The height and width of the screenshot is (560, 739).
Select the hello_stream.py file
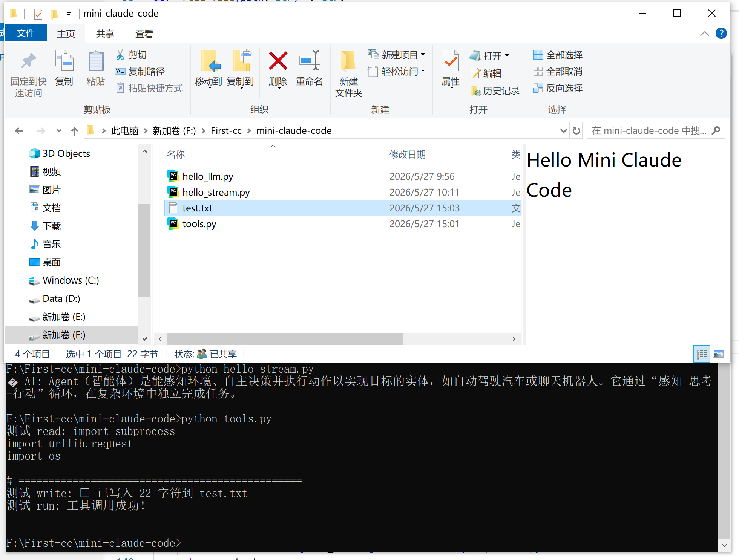[x=342, y=192]
